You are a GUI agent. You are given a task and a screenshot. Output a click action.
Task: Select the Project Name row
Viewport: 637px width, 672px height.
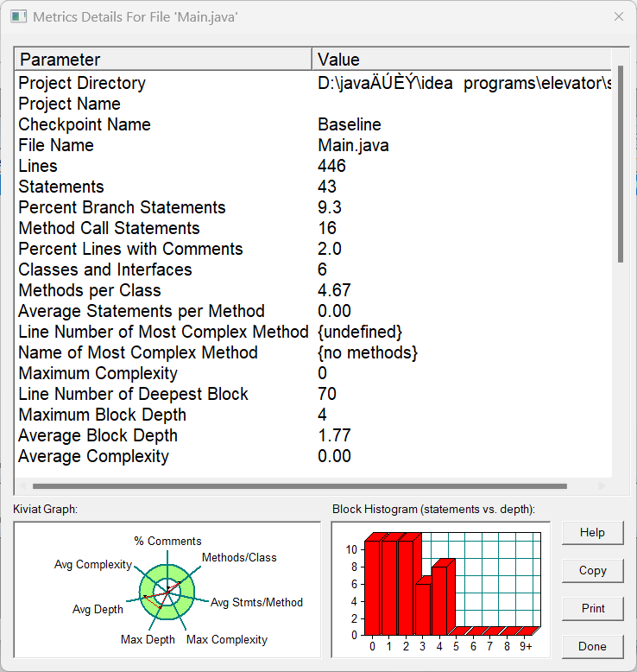point(313,104)
